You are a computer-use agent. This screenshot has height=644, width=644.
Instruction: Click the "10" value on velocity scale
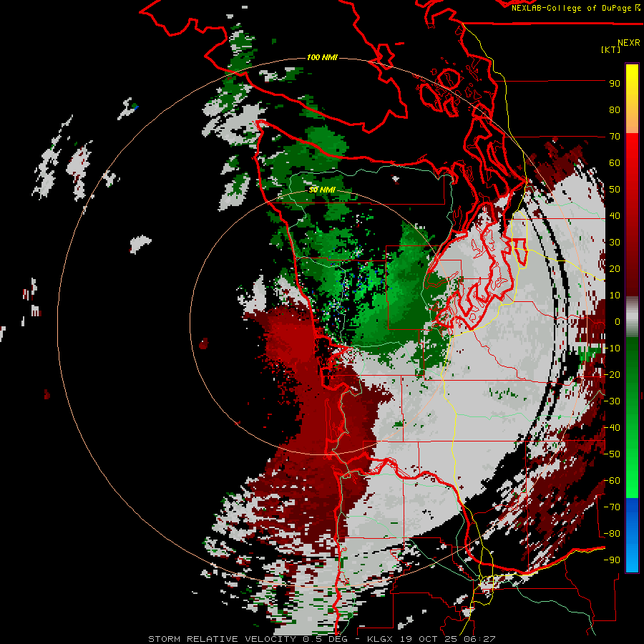coord(615,296)
